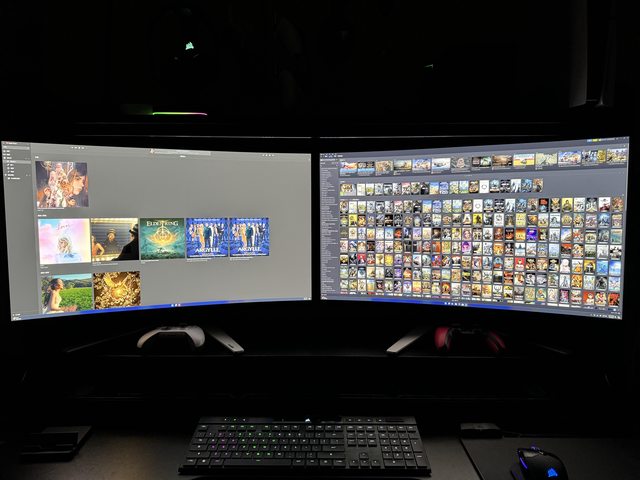Select the golden bird artwork thumbnail
640x480 pixels.
[x=117, y=290]
